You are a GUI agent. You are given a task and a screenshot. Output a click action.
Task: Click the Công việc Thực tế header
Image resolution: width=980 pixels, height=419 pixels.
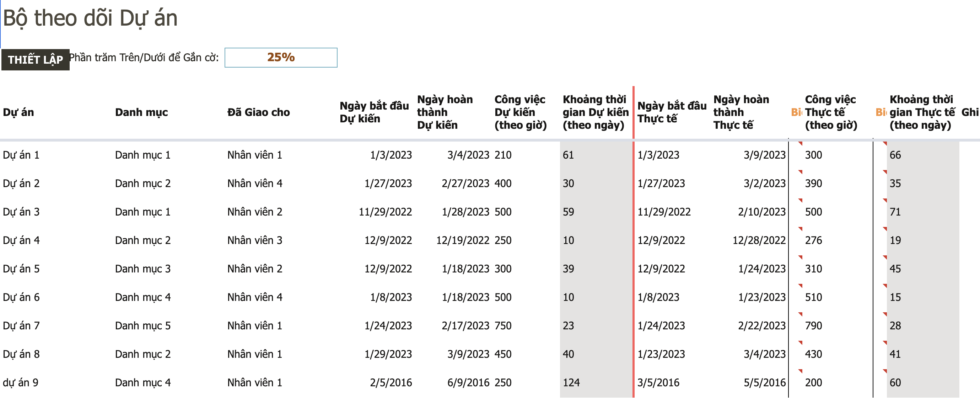point(831,112)
